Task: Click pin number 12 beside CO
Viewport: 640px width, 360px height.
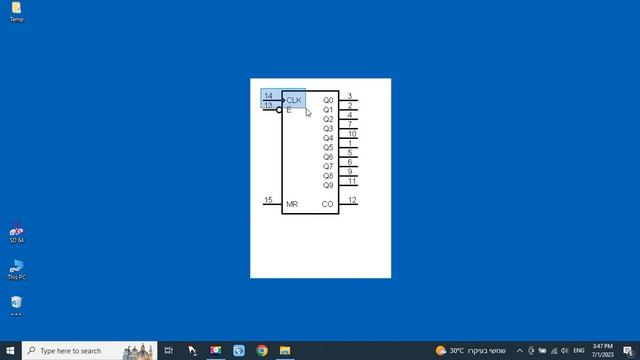Action: [352, 200]
